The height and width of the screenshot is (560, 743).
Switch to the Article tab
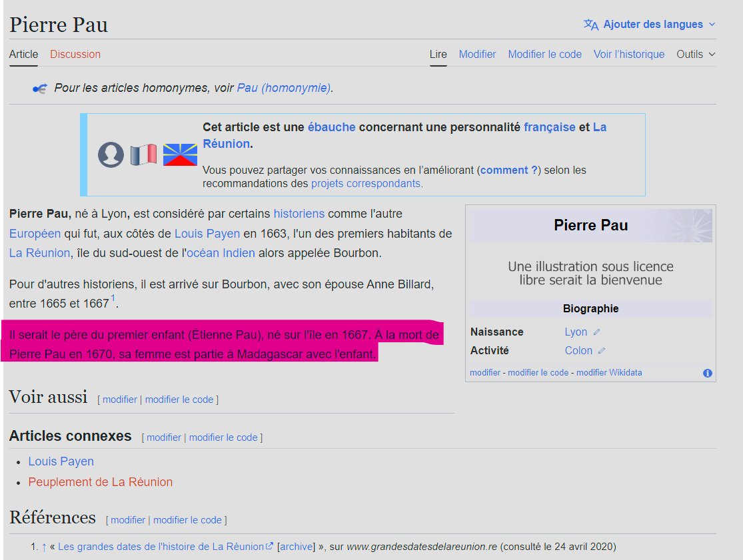(x=23, y=55)
